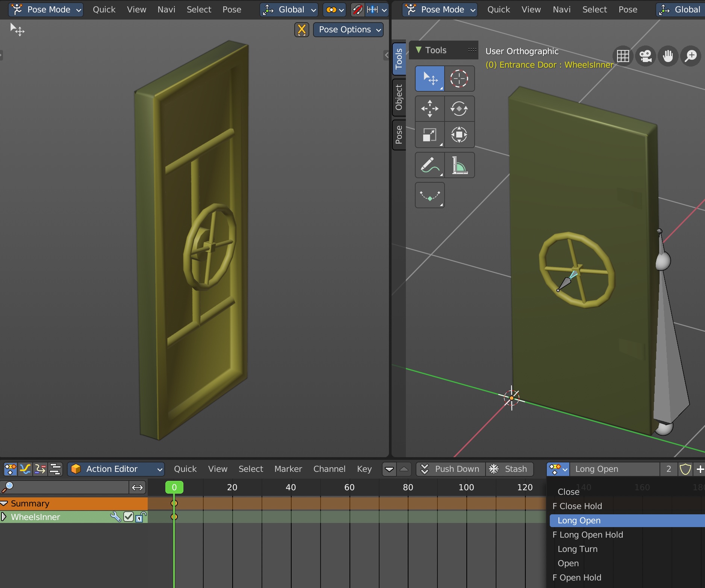Switch to Drivers editor icon
Viewport: 705px width, 588px height.
[x=40, y=469]
